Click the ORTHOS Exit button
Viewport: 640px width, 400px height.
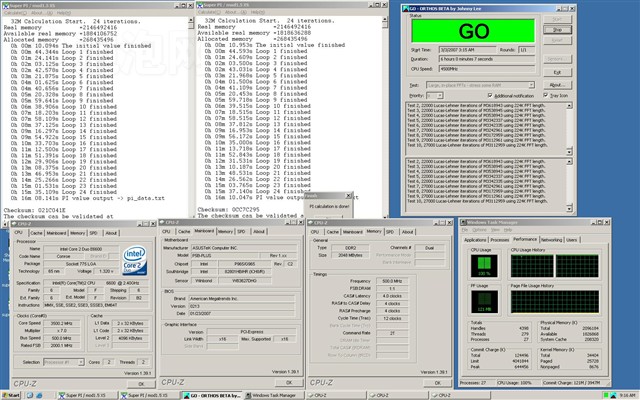557,72
